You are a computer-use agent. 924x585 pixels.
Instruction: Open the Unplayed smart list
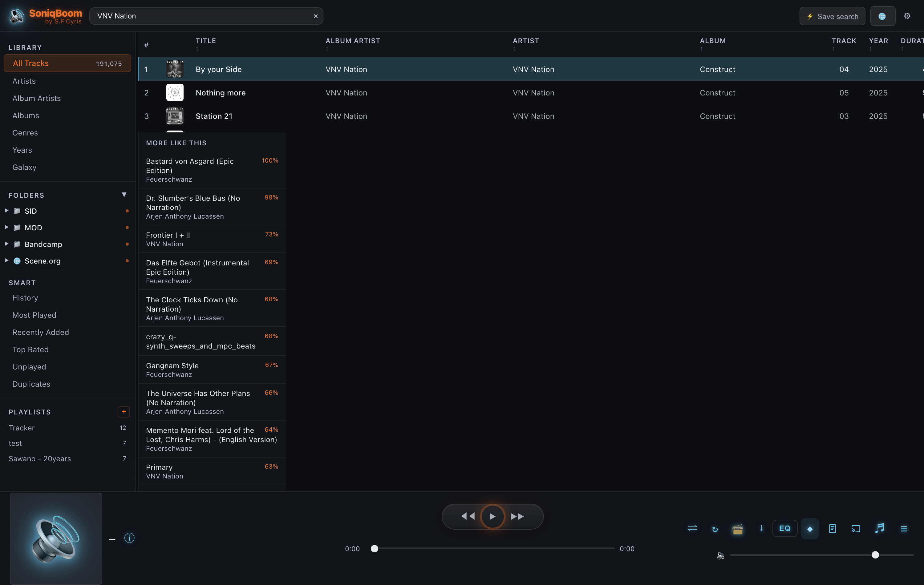[29, 367]
